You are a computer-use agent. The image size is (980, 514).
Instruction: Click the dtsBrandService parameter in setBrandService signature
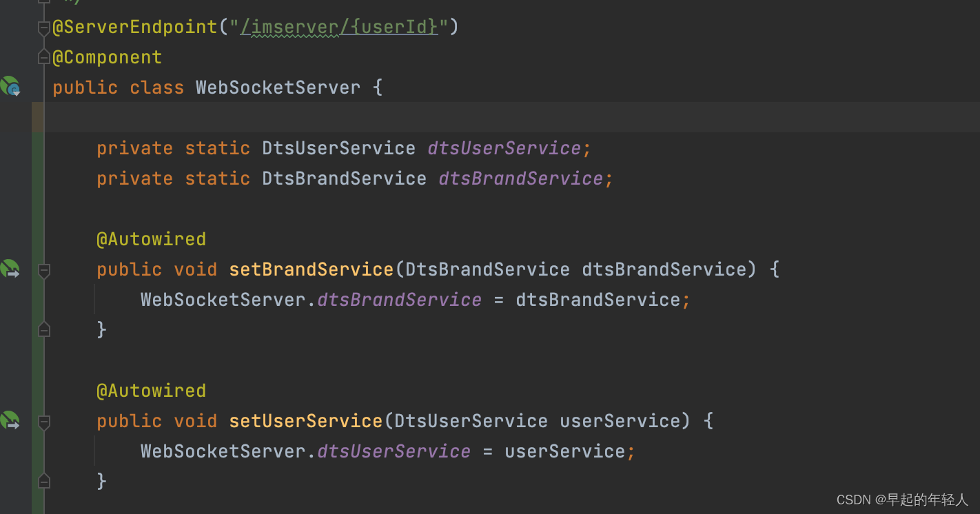(664, 269)
